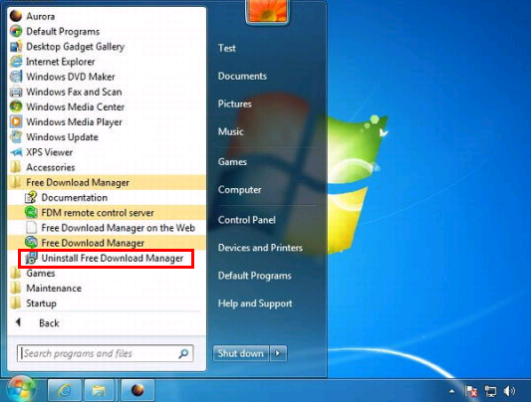Click the Search programs and files box
Image resolution: width=532 pixels, height=402 pixels.
[x=106, y=353]
